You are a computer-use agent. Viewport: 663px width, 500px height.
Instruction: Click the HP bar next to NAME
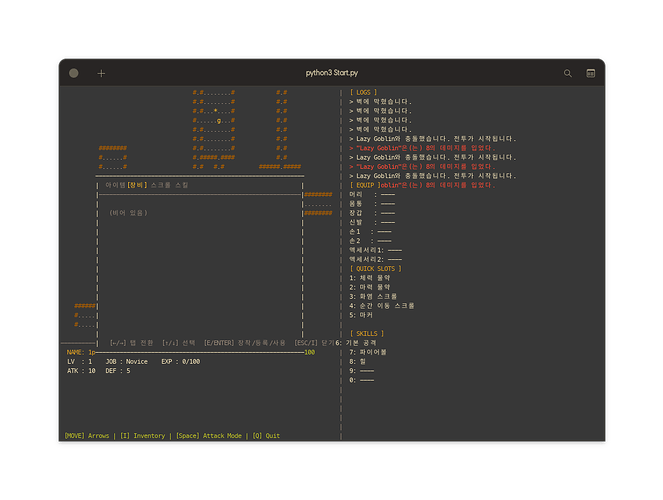point(200,352)
